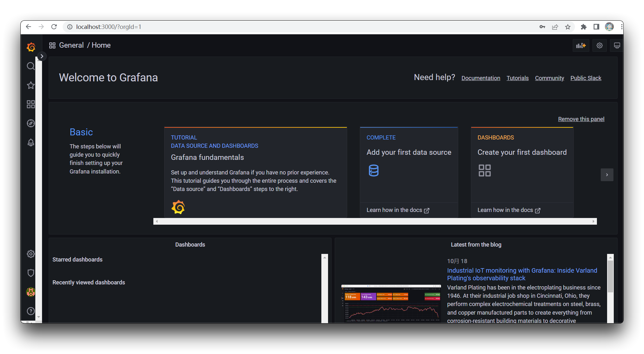Viewport: 644px width, 354px height.
Task: Click the horizontal scrollbar right arrow
Action: coord(593,221)
